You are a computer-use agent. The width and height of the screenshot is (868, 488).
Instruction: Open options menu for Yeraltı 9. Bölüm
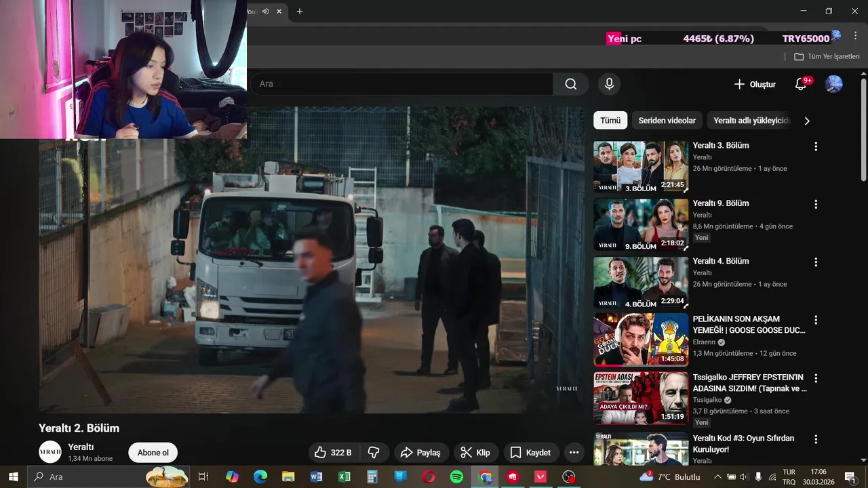(x=816, y=204)
